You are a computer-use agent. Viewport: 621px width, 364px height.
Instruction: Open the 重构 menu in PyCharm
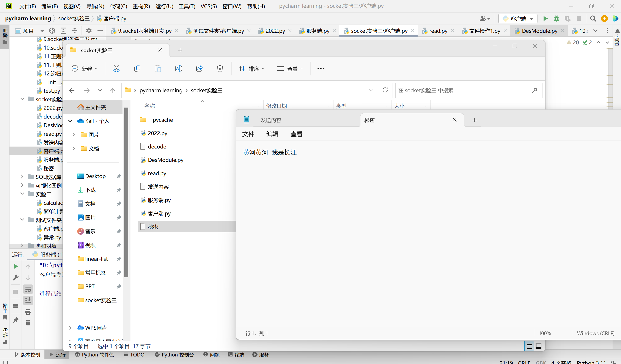(141, 6)
